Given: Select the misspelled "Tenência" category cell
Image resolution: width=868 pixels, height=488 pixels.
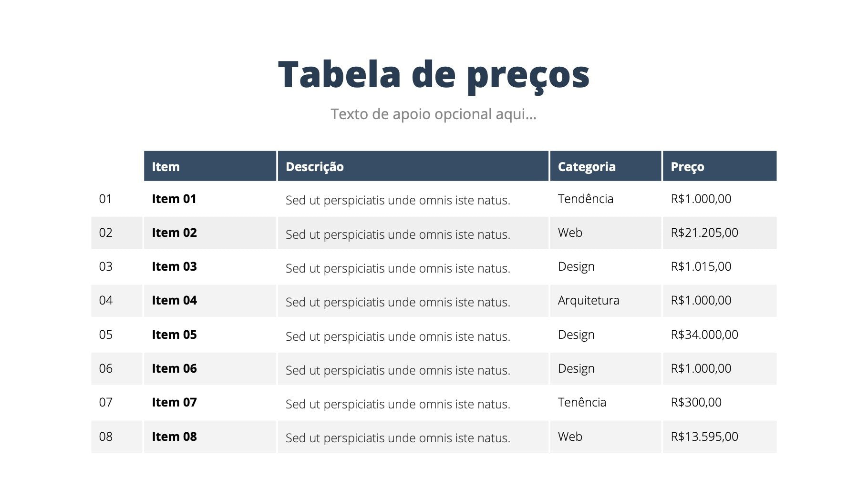Looking at the screenshot, I should click(x=582, y=402).
